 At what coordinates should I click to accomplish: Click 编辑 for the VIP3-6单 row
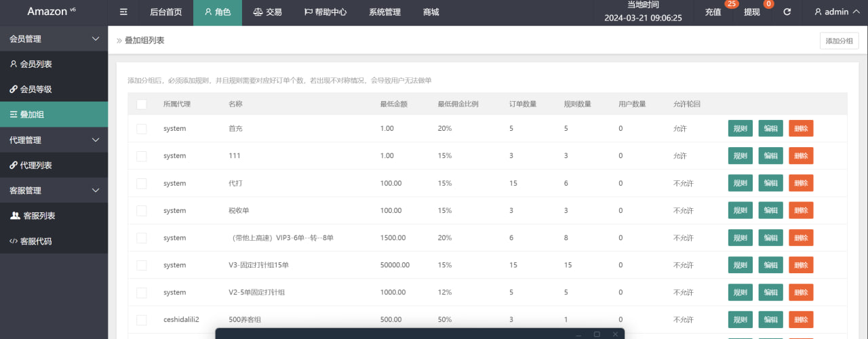pyautogui.click(x=770, y=238)
